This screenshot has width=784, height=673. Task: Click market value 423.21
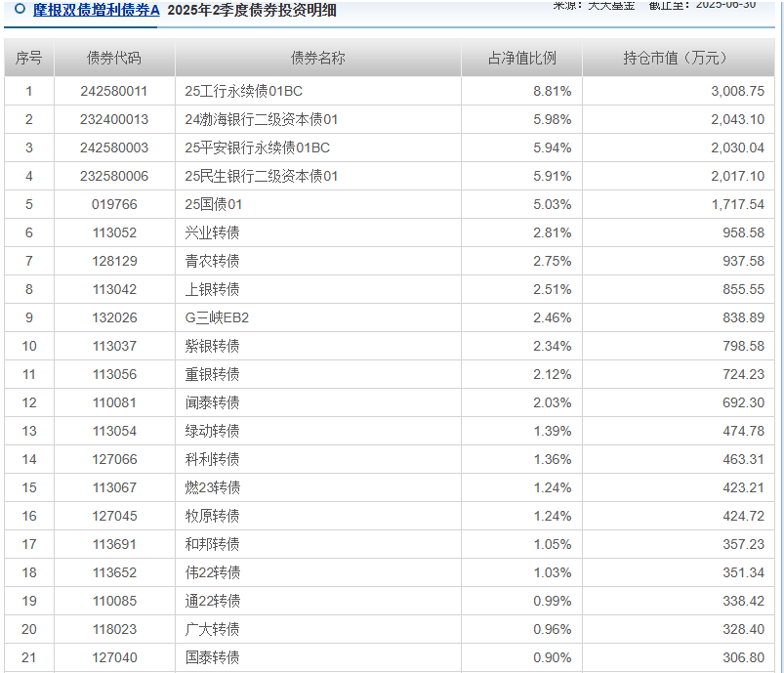coord(743,487)
